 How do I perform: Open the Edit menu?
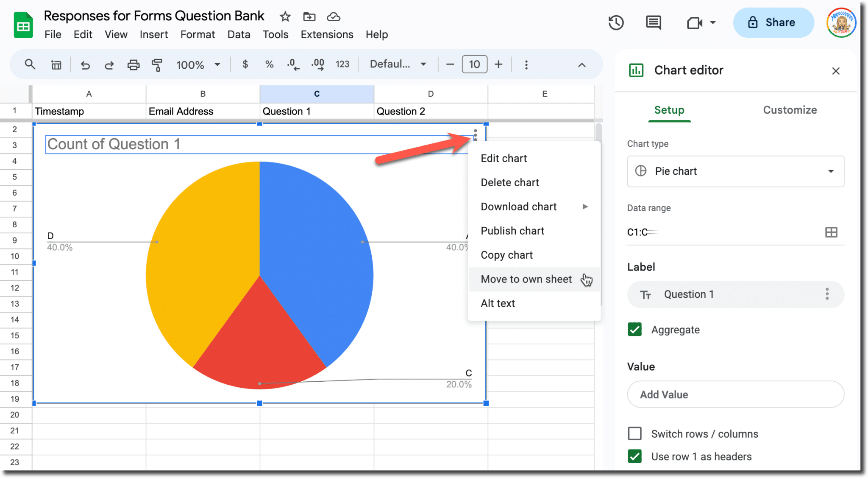point(83,34)
